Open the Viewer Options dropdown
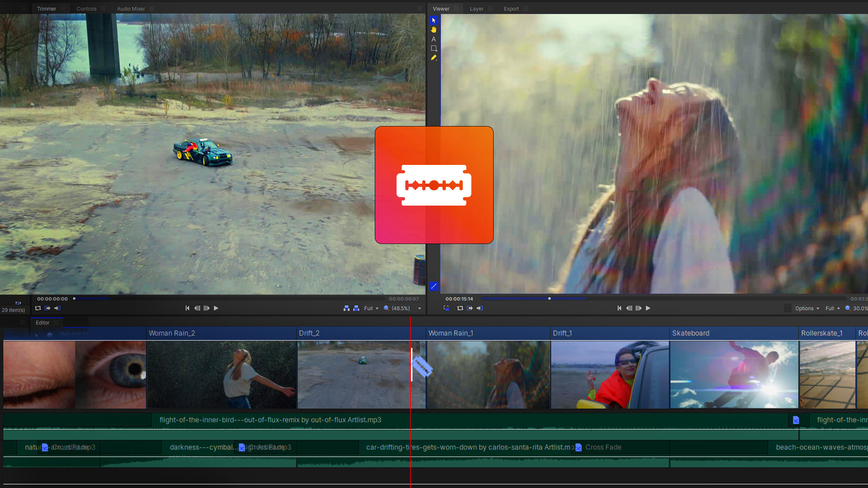The image size is (868, 488). click(x=807, y=309)
